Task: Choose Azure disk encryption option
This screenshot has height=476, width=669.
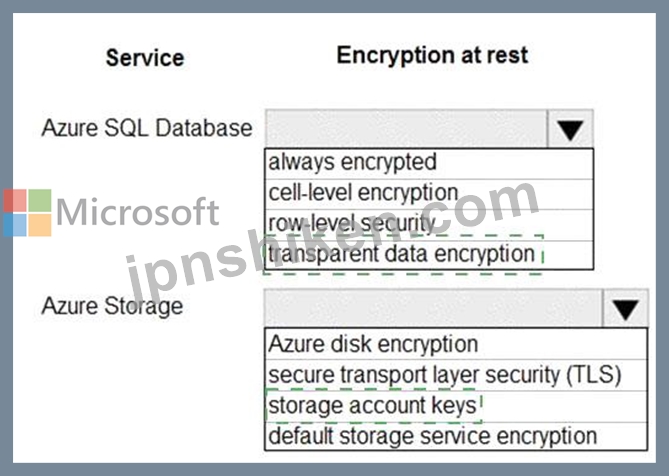Action: click(456, 344)
